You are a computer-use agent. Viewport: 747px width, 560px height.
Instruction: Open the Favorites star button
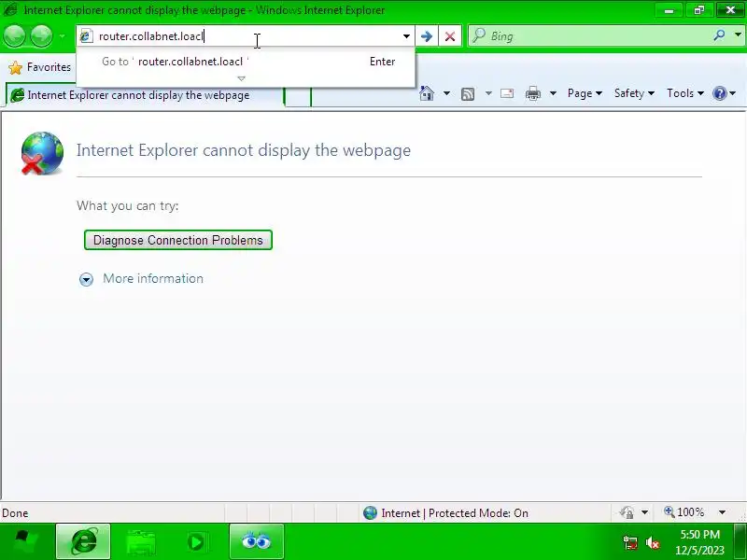click(39, 67)
